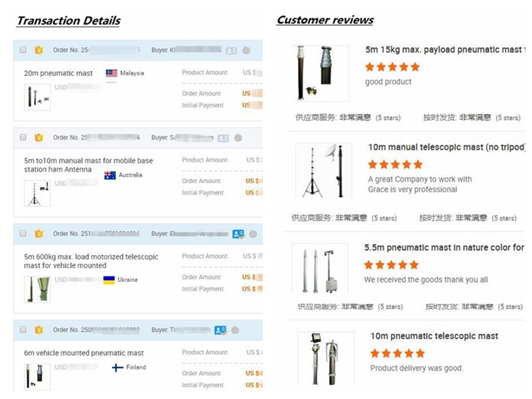The height and width of the screenshot is (399, 532).
Task: Click the Finland flag icon
Action: (x=118, y=368)
